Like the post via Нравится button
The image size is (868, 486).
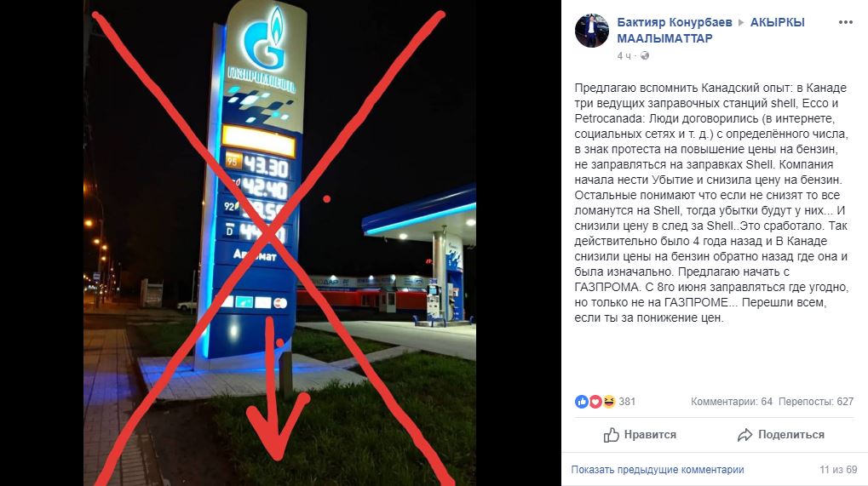[640, 435]
